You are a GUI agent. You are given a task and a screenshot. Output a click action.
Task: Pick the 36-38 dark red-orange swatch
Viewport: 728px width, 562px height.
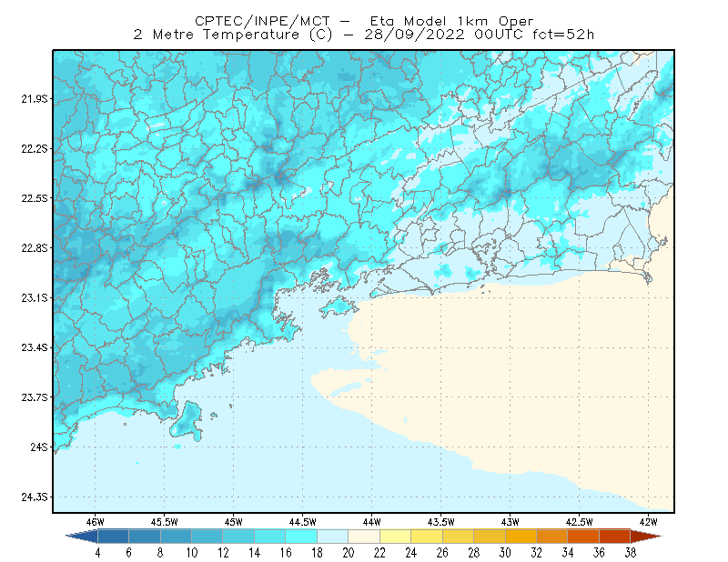click(615, 537)
